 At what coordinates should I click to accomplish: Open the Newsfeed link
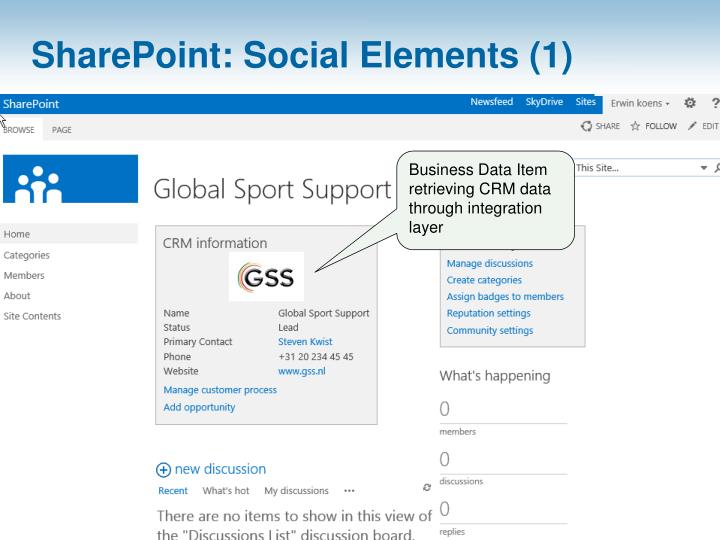tap(491, 102)
